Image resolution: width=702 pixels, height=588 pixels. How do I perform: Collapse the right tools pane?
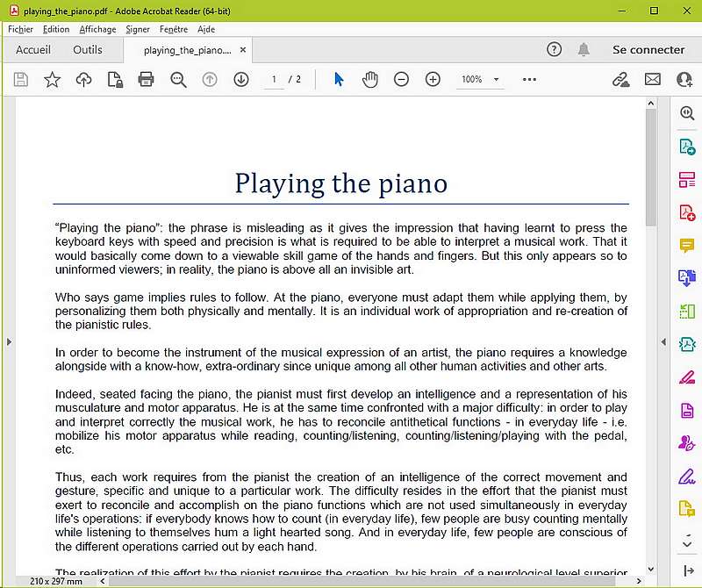click(x=663, y=341)
